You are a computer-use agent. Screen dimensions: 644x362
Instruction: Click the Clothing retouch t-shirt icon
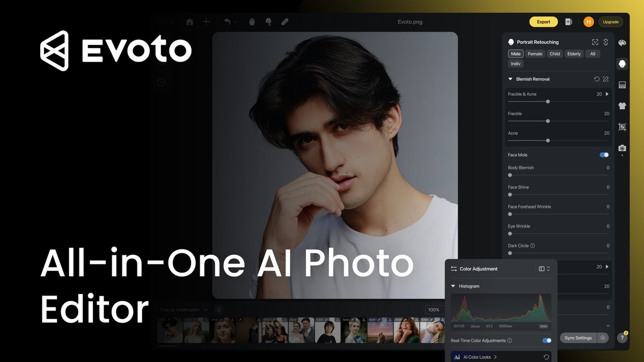coord(621,106)
